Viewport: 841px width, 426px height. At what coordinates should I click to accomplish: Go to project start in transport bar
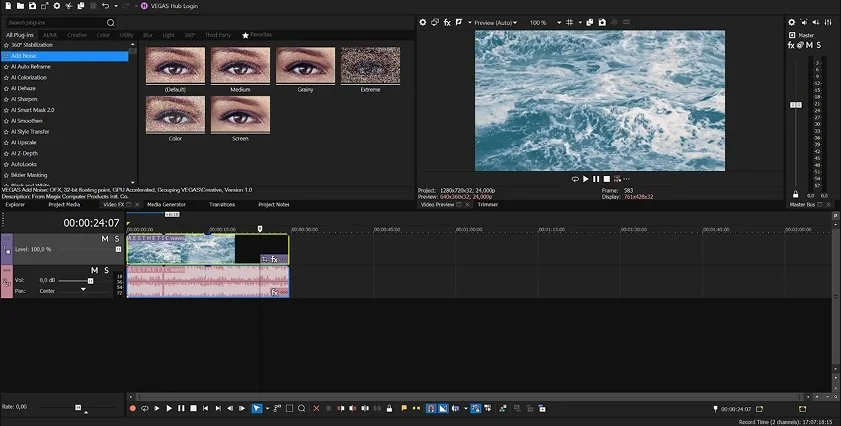(x=205, y=408)
